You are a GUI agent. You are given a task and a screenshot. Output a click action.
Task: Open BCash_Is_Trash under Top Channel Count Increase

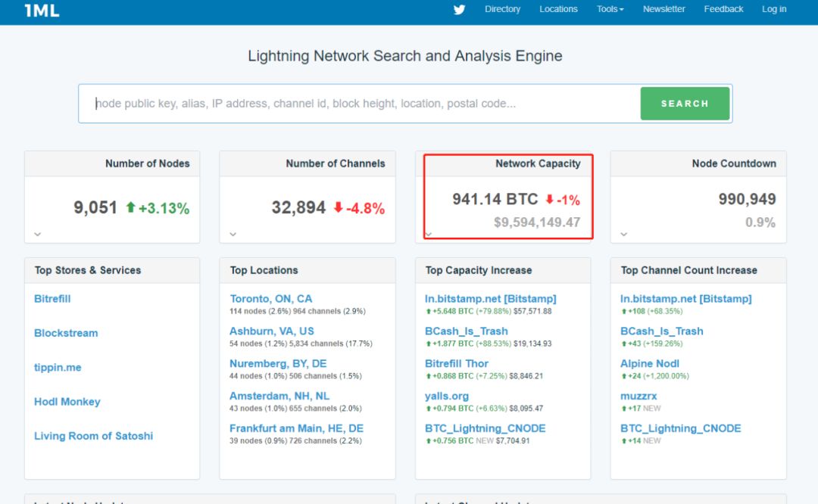coord(661,331)
